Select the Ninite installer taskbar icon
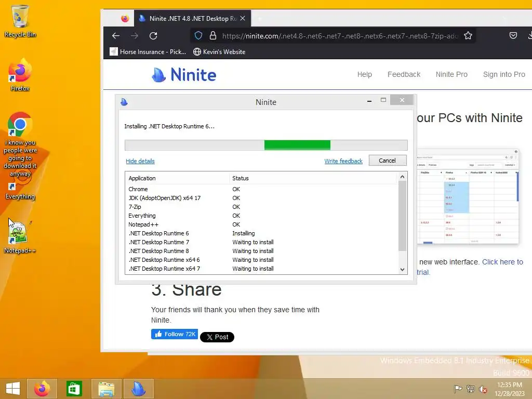The height and width of the screenshot is (399, 532). (x=138, y=389)
